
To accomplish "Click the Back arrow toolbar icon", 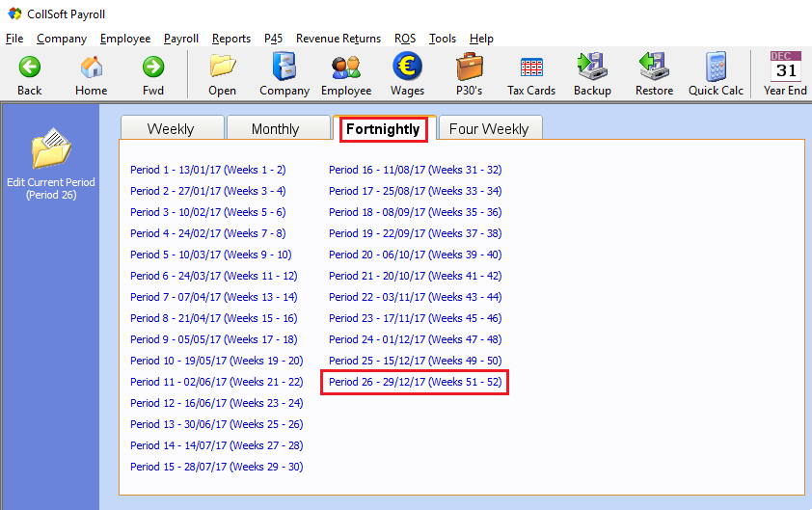I will 29,67.
